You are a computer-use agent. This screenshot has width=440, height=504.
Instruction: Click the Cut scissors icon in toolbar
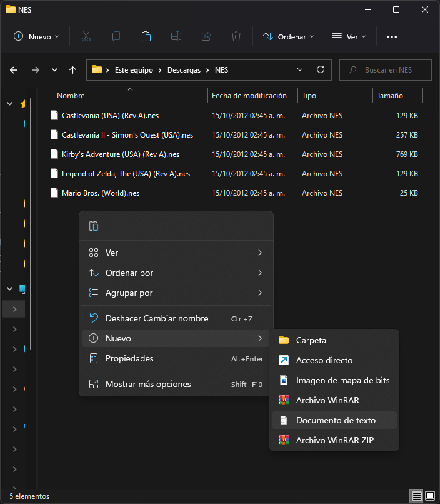(x=86, y=37)
